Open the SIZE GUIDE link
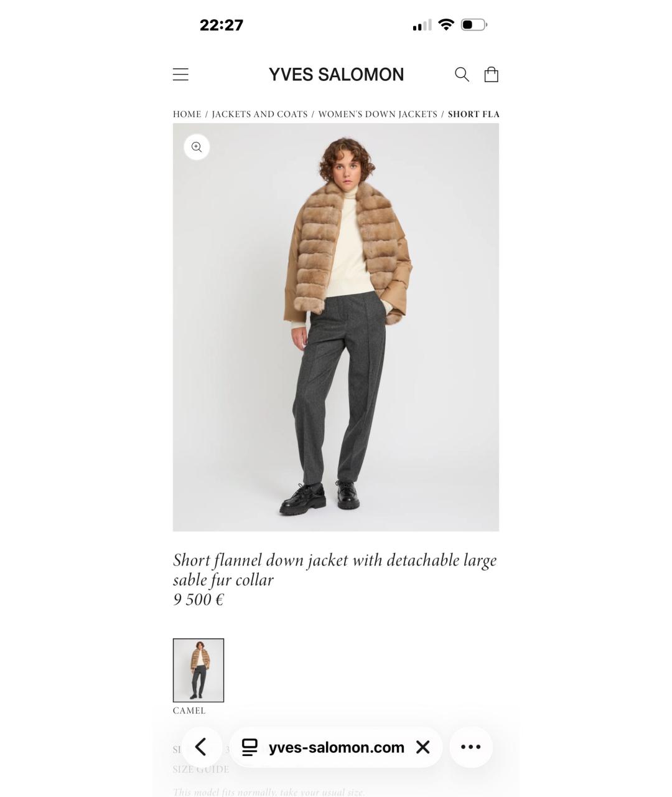 [x=201, y=770]
